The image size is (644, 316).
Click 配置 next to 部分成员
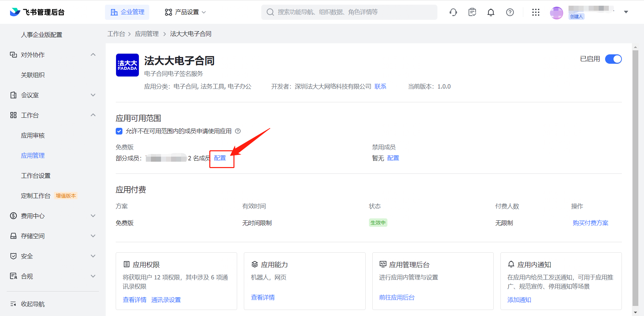coord(220,158)
